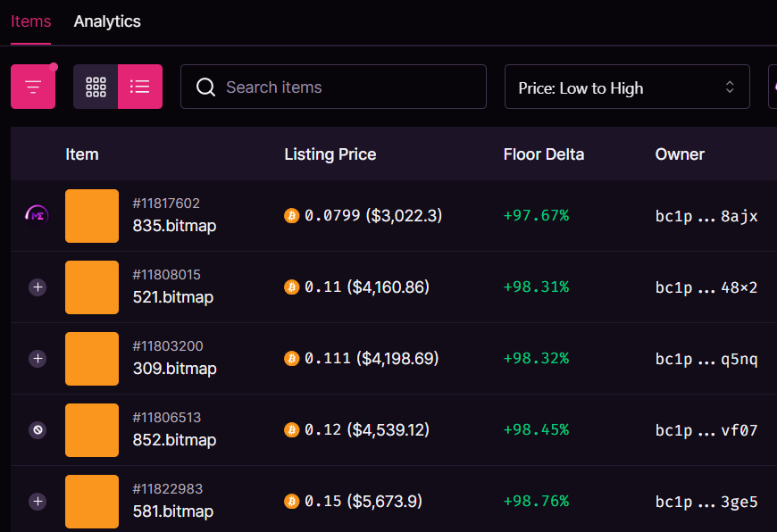The image size is (777, 532).
Task: Click the Bitcoin icon beside 0.15 price
Action: point(291,501)
